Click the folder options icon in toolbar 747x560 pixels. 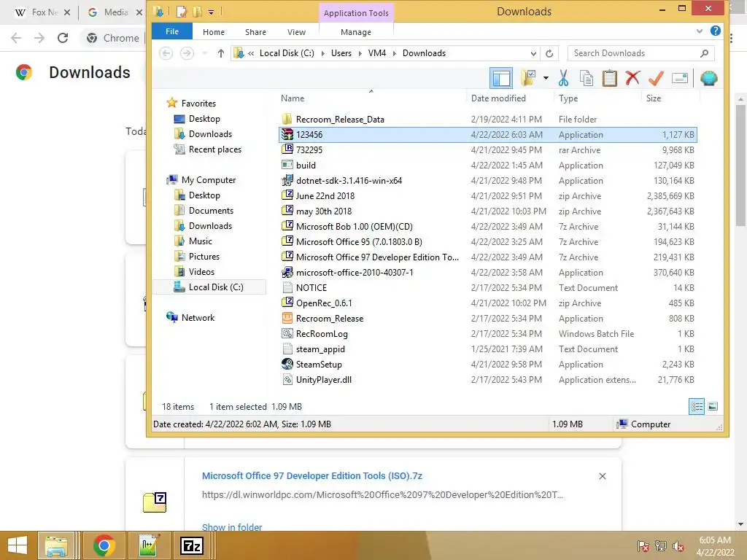pyautogui.click(x=528, y=78)
